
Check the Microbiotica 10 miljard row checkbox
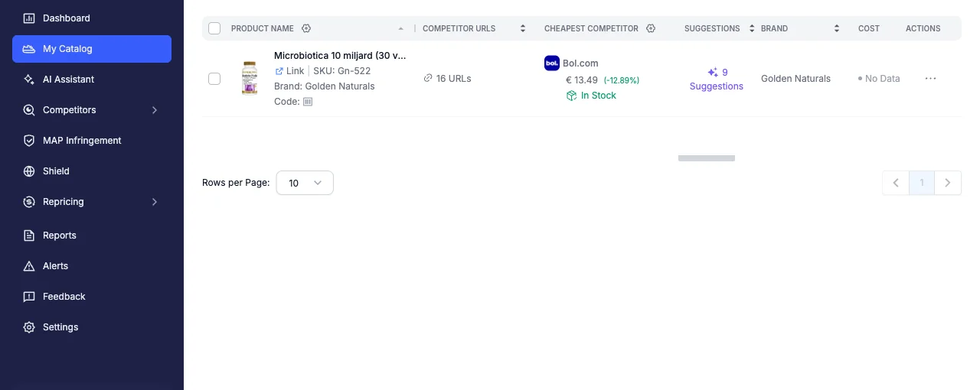(x=214, y=79)
